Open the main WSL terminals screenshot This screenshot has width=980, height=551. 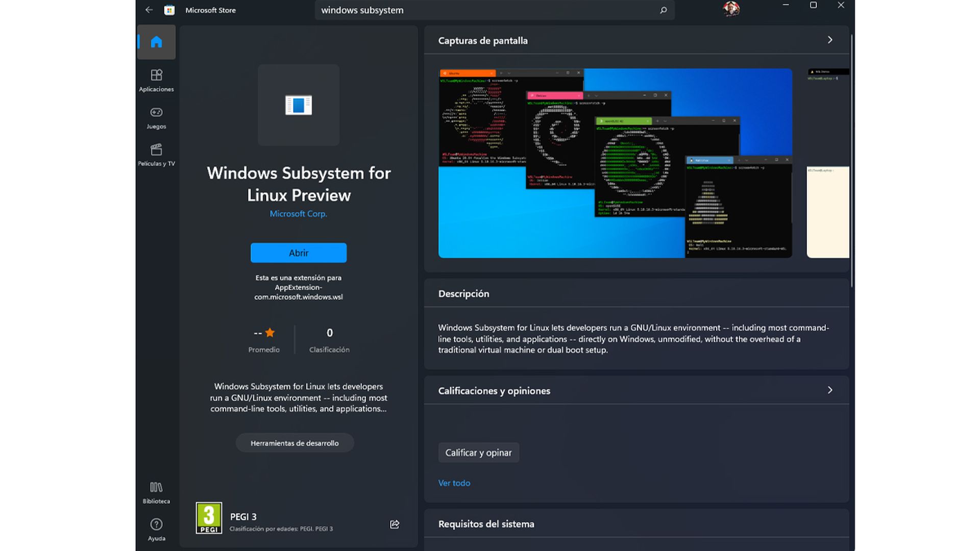point(615,163)
